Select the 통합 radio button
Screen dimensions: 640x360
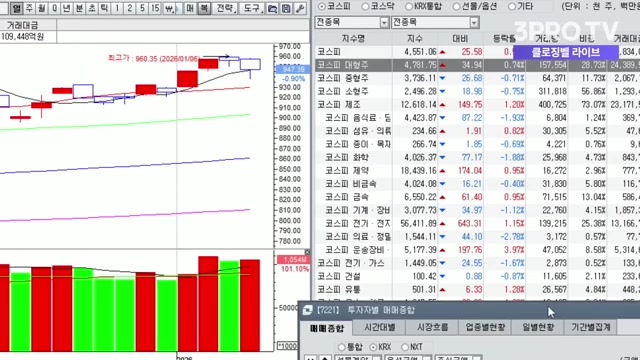pyautogui.click(x=342, y=347)
